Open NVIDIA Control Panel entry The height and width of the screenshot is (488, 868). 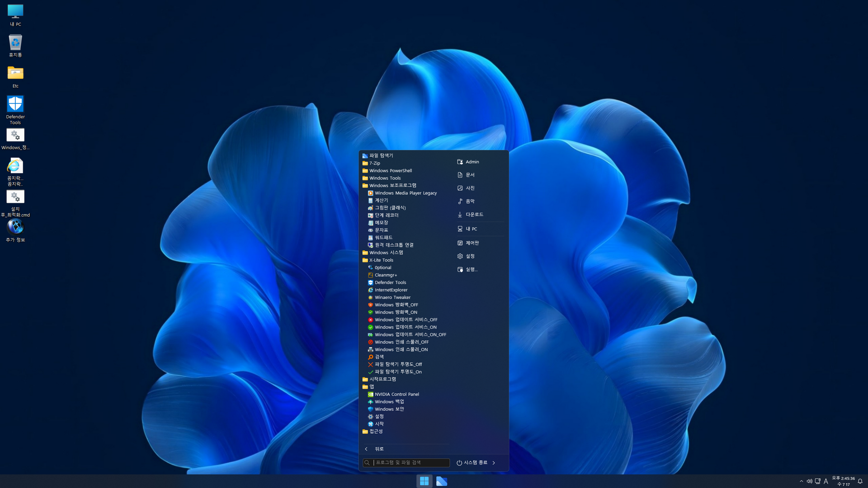(x=396, y=394)
